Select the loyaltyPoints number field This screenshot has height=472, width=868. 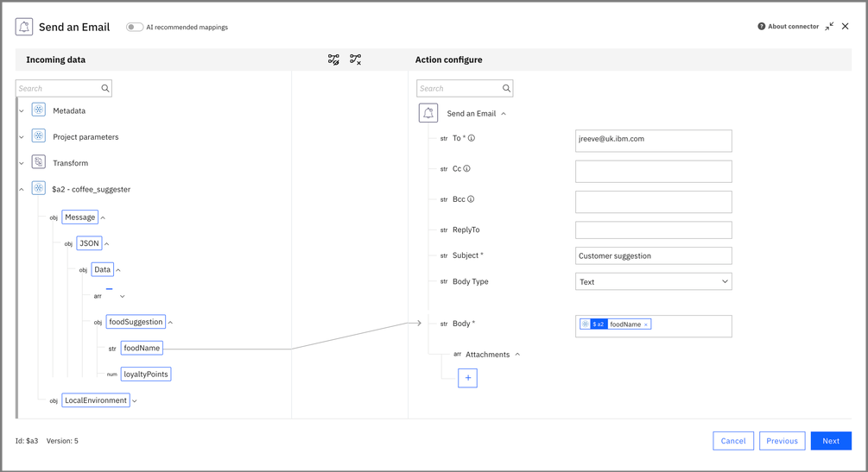click(x=146, y=374)
